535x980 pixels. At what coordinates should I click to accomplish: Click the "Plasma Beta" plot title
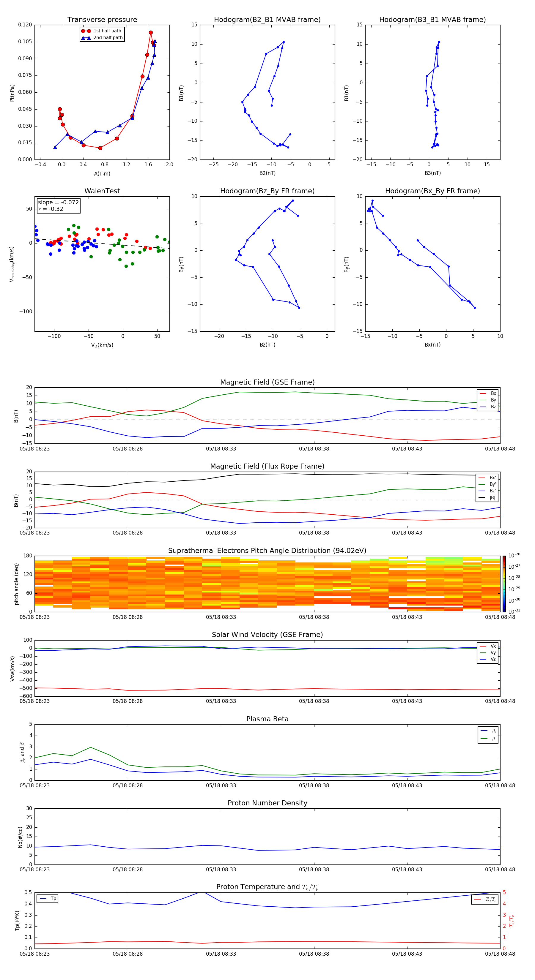tap(267, 719)
